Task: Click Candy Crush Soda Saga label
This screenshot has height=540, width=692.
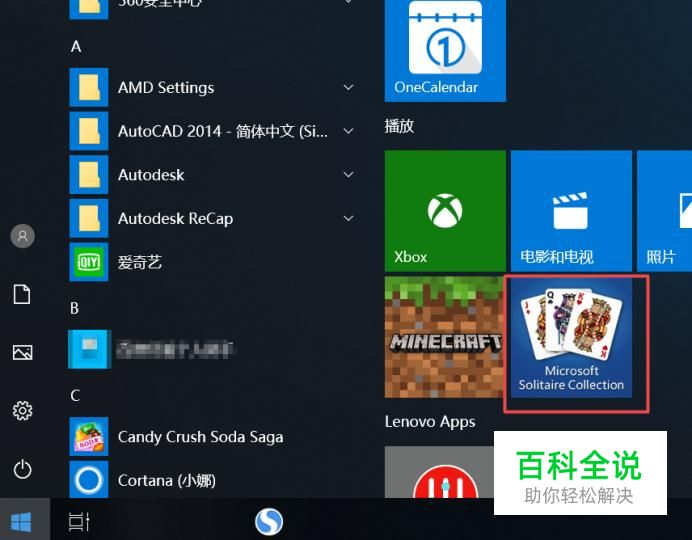Action: tap(200, 437)
